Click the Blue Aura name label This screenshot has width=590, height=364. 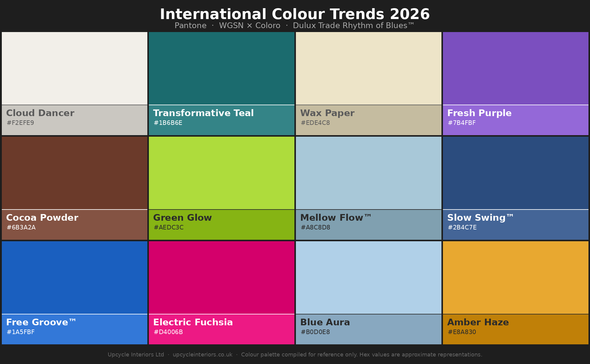click(x=325, y=322)
